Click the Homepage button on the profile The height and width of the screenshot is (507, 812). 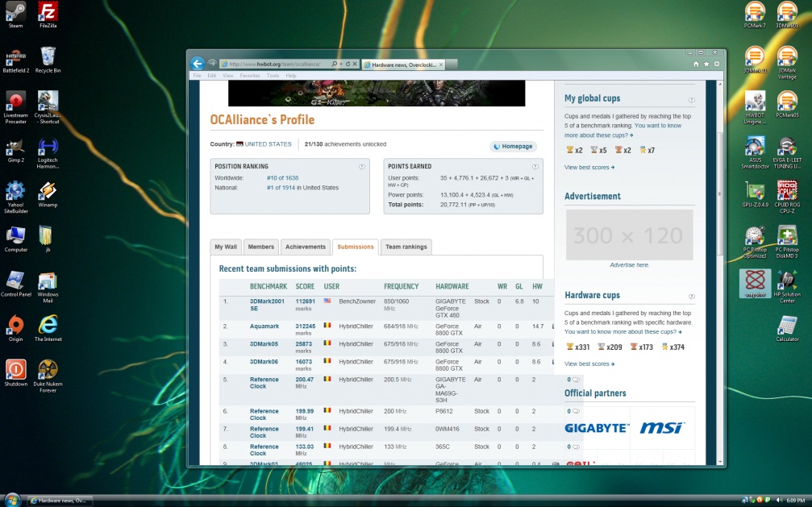[x=513, y=147]
